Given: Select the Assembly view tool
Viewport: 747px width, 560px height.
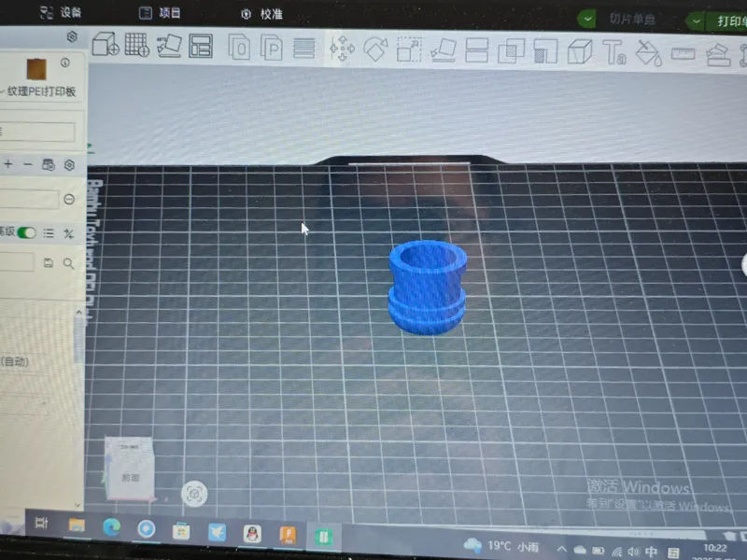Looking at the screenshot, I should [x=718, y=54].
